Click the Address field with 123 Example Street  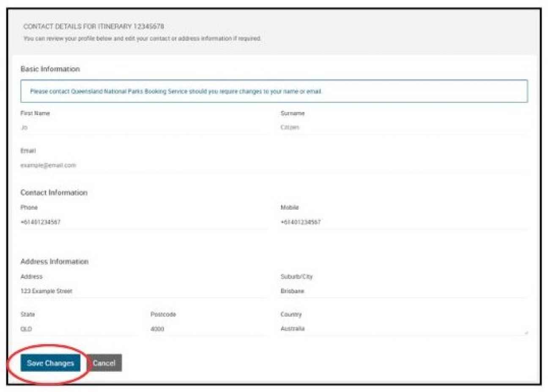point(144,291)
